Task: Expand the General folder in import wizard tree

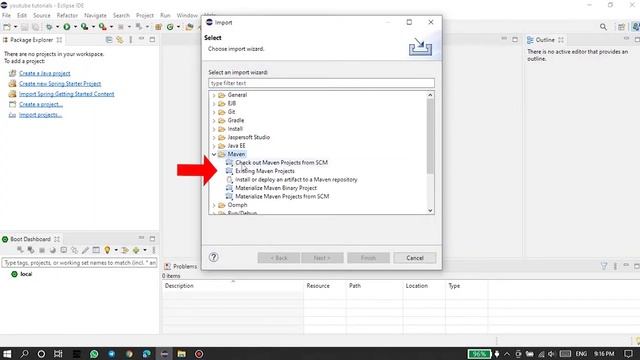Action: [x=214, y=95]
